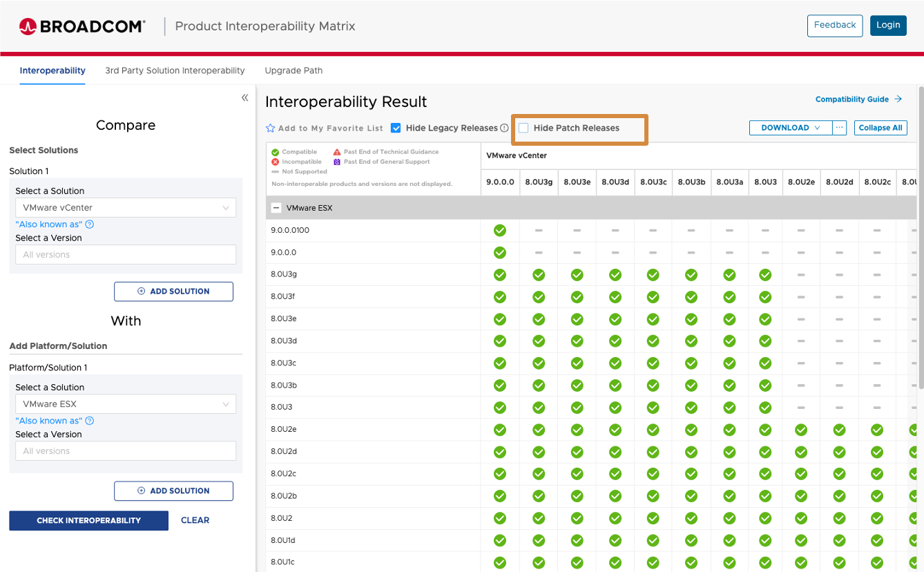
Task: Click the All versions input under Solution 1
Action: click(x=125, y=254)
